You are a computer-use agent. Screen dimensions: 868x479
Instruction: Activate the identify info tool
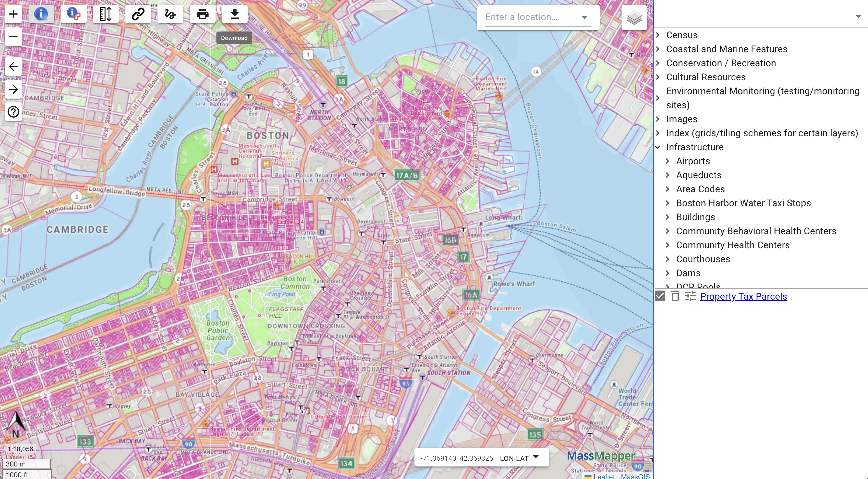(x=41, y=14)
